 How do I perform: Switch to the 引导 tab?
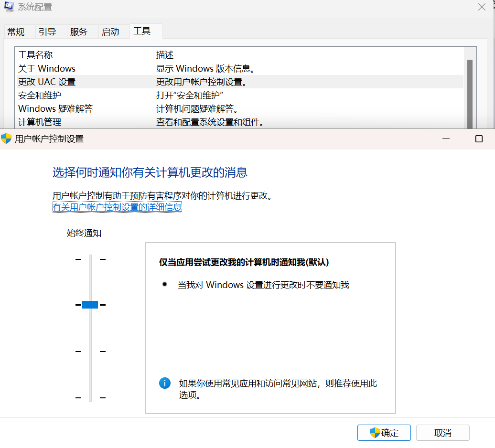tap(47, 32)
